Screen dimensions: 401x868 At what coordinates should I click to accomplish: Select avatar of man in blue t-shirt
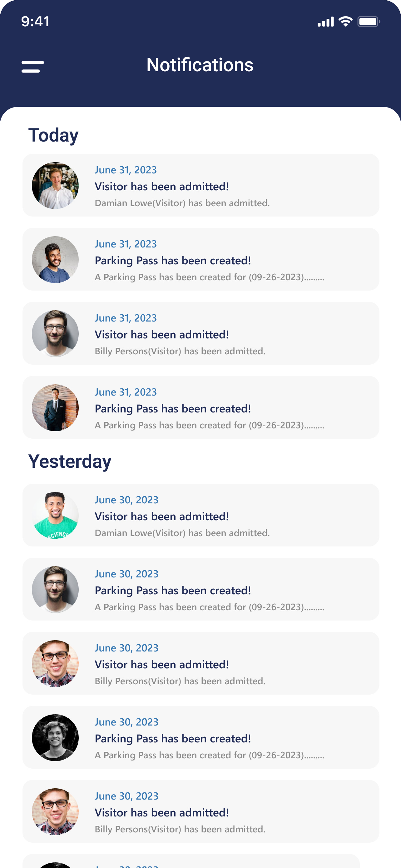click(x=55, y=259)
